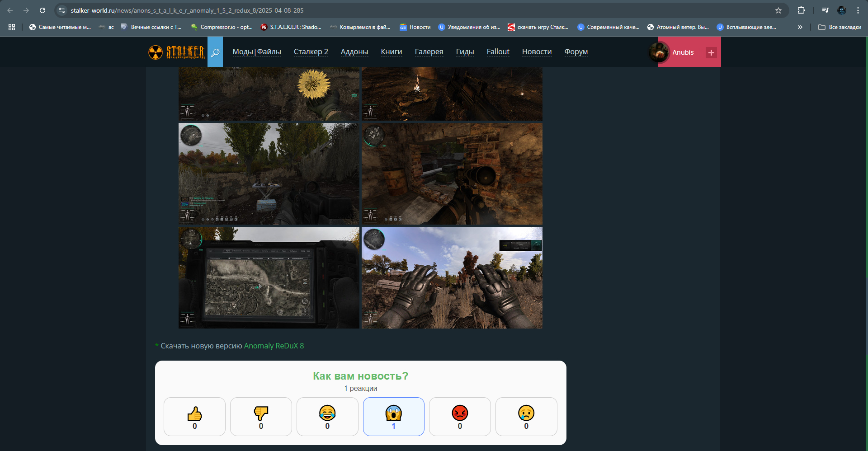
Task: Open the 'Fallout' menu item
Action: (x=498, y=52)
